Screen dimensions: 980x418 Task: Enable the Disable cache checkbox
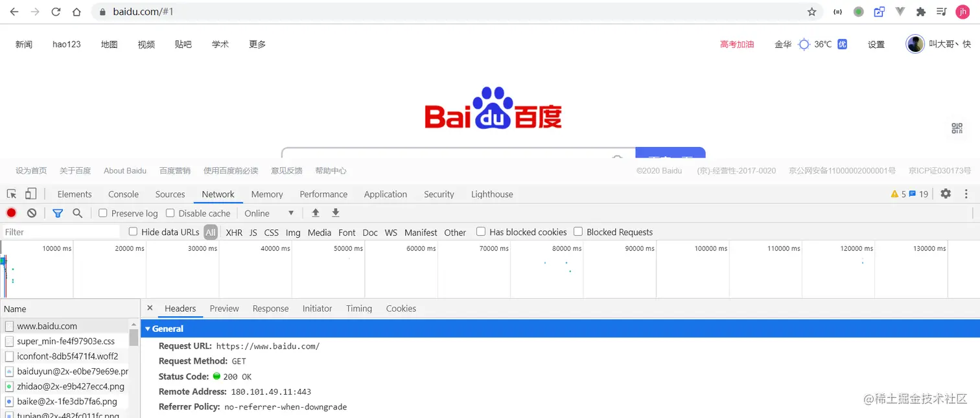pos(170,213)
